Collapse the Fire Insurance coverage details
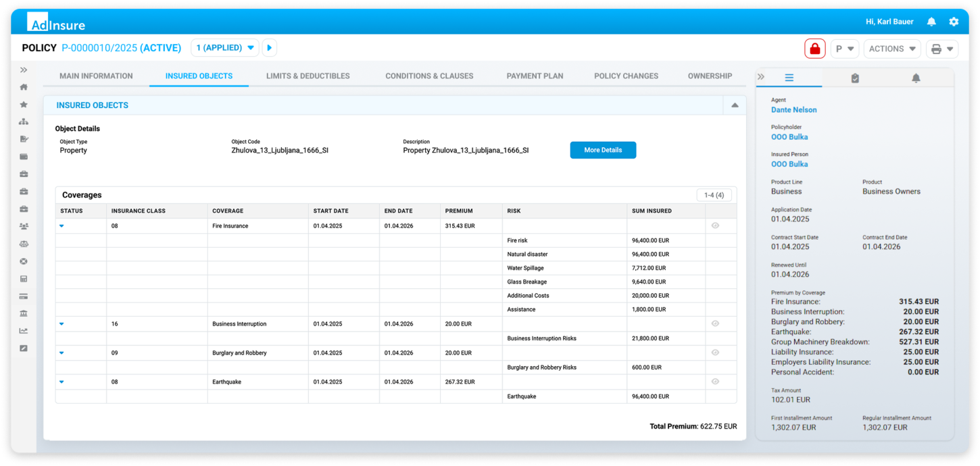 click(x=62, y=226)
